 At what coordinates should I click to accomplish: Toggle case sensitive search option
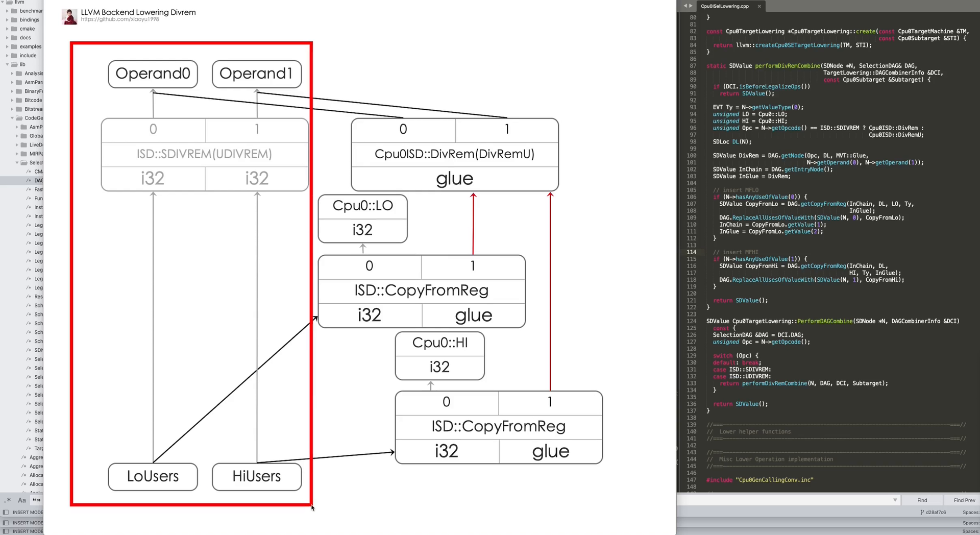[22, 500]
